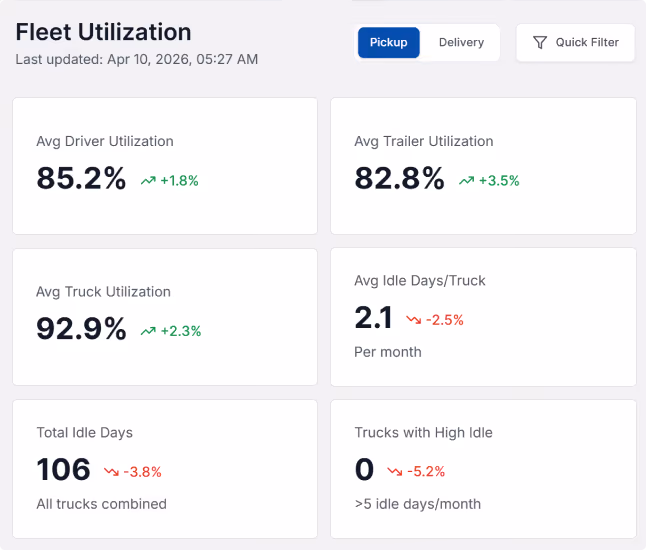The image size is (646, 550).
Task: Click the 85.2% driver utilization value
Action: coord(81,178)
